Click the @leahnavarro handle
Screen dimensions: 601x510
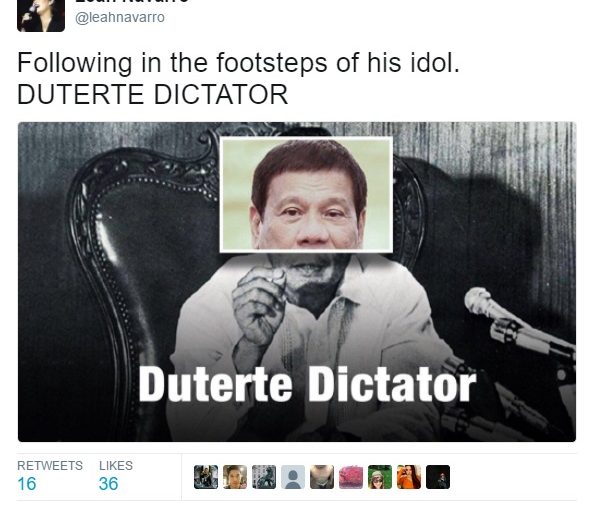120,18
